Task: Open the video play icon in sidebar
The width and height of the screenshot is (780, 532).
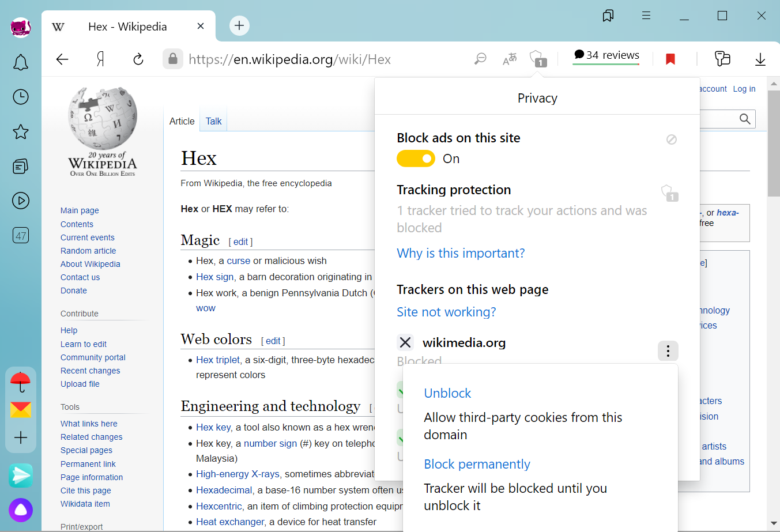Action: (x=21, y=201)
